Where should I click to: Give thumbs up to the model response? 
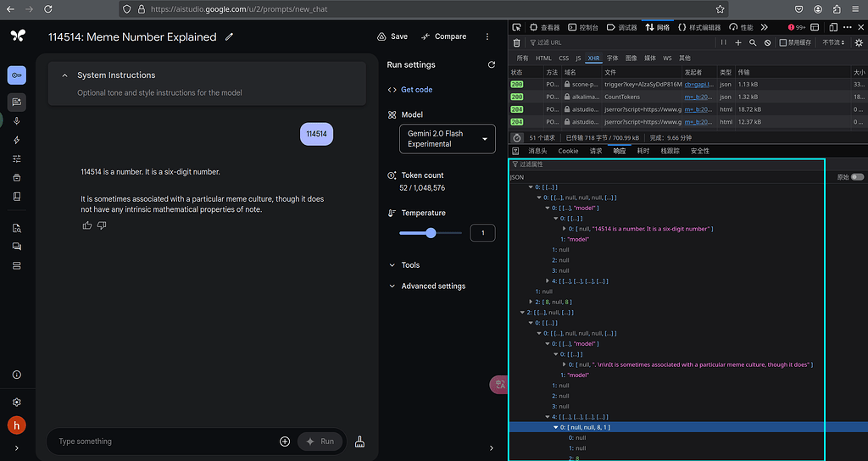pyautogui.click(x=87, y=225)
